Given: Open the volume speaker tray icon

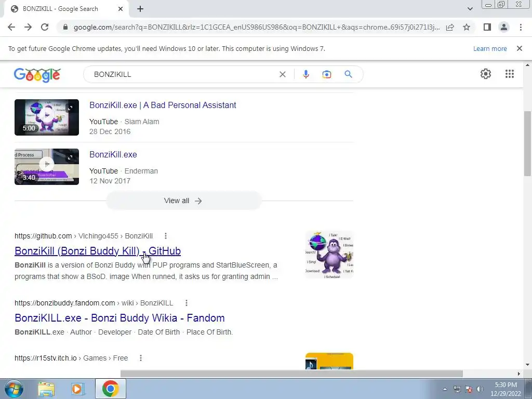Looking at the screenshot, I should tap(480, 389).
